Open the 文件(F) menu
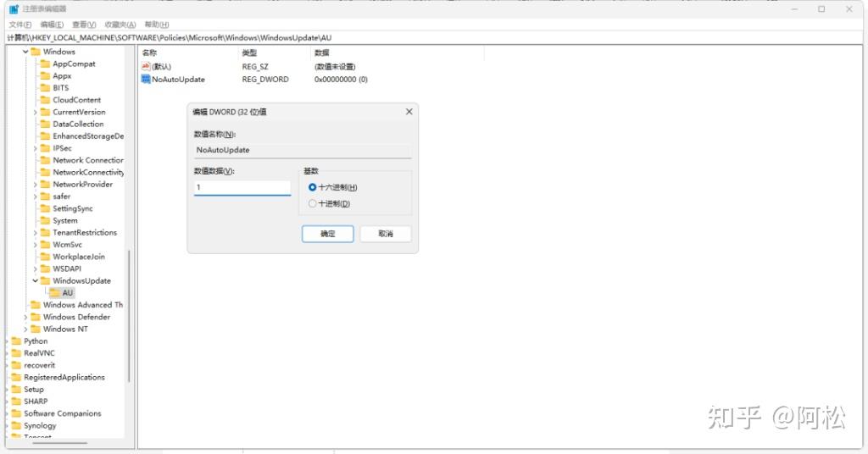This screenshot has width=868, height=454. [20, 25]
